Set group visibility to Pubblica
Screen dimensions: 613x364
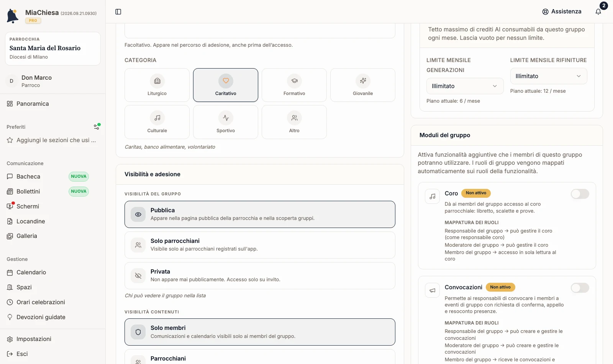(260, 215)
